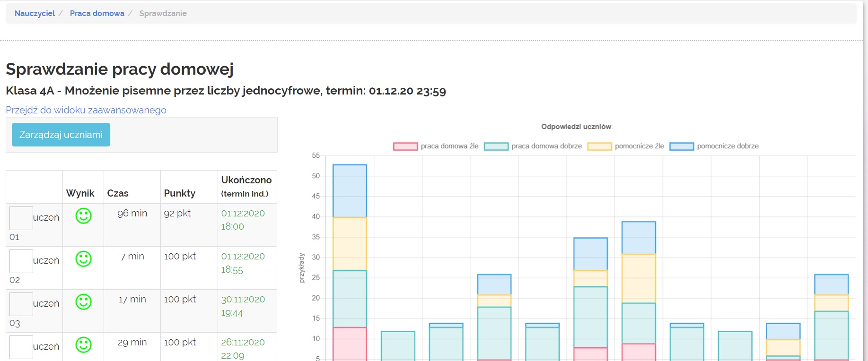The width and height of the screenshot is (868, 361).
Task: Open the Nauczyciel breadcrumb link
Action: [x=35, y=13]
